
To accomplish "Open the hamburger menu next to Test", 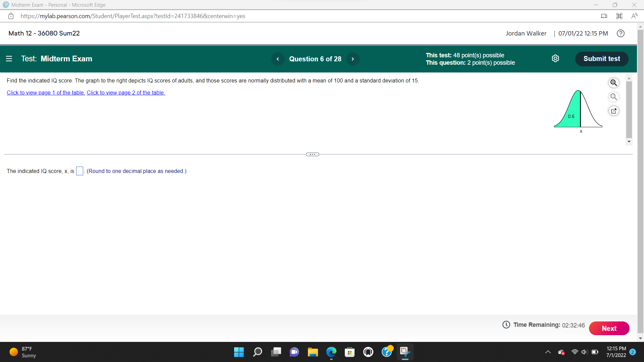I will tap(9, 59).
